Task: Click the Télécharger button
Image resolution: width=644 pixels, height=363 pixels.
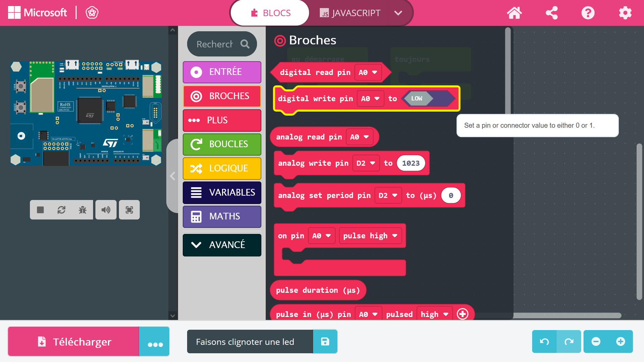Action: pos(74,342)
